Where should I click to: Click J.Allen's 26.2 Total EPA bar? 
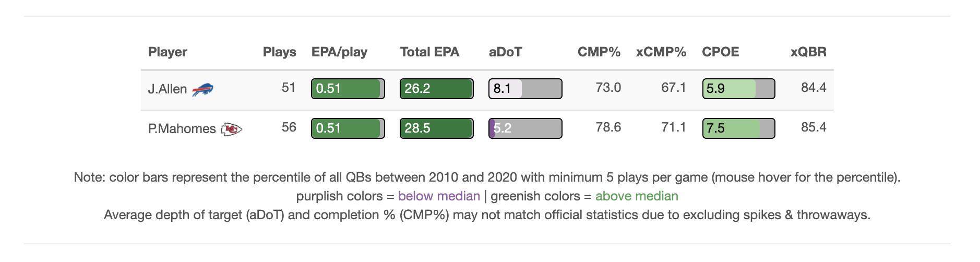436,89
